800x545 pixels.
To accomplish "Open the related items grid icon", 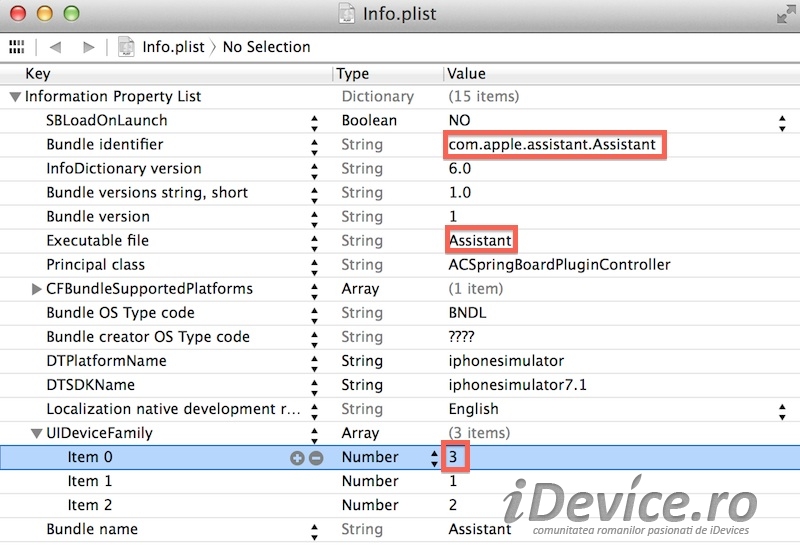I will pos(17,47).
